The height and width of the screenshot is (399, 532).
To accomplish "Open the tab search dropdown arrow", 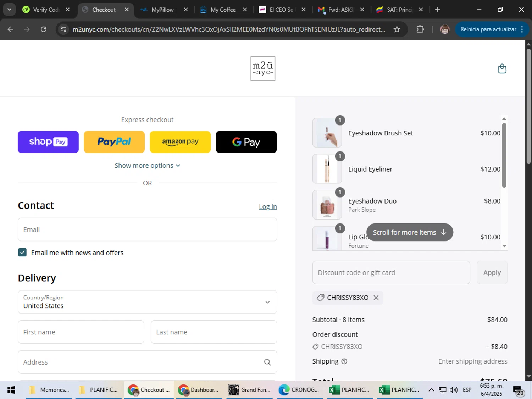I will (x=10, y=10).
